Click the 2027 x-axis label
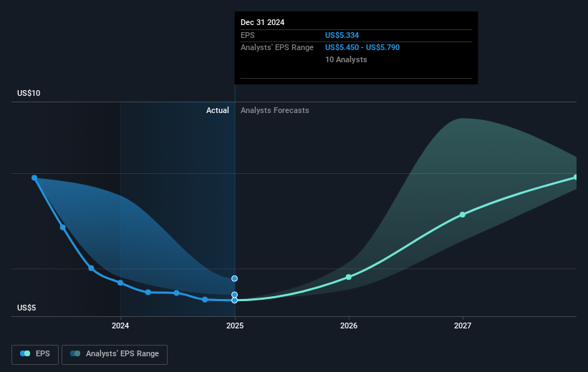 point(463,325)
